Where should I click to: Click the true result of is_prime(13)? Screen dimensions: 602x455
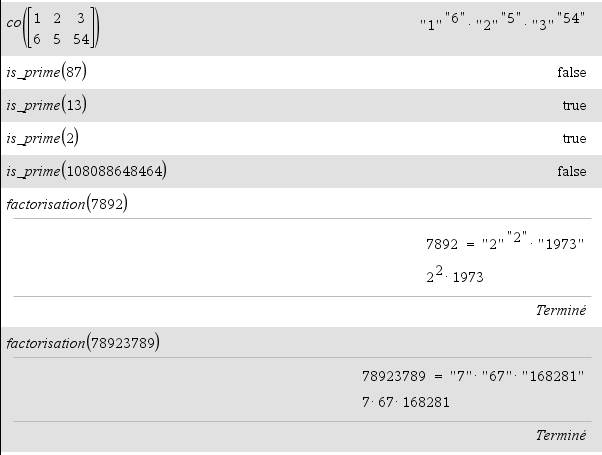pos(574,106)
